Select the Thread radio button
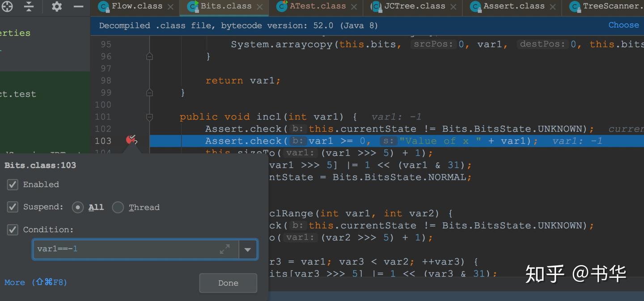The image size is (644, 301). [118, 207]
